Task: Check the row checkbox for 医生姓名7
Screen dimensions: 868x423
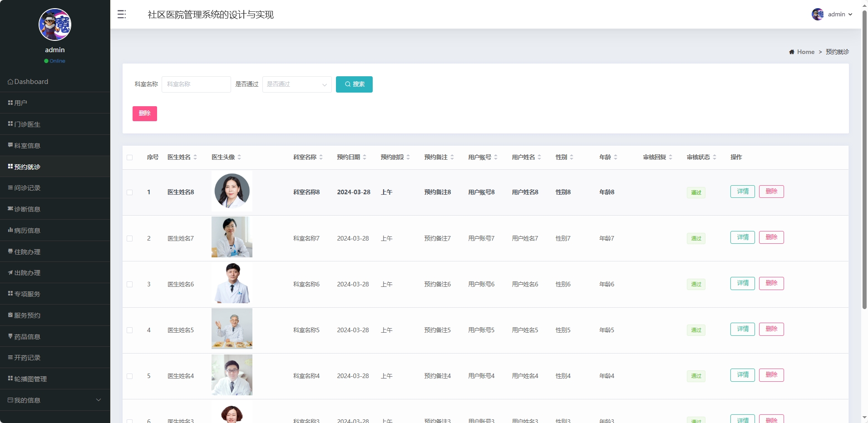Action: point(130,239)
